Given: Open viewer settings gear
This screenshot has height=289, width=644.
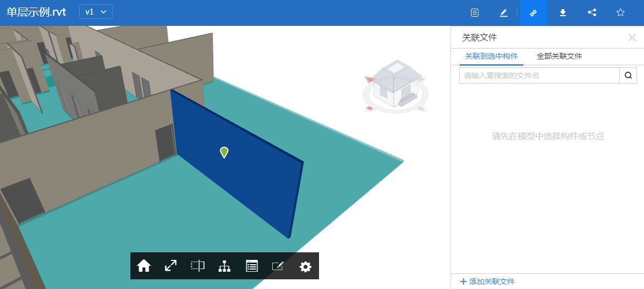Looking at the screenshot, I should click(x=306, y=266).
